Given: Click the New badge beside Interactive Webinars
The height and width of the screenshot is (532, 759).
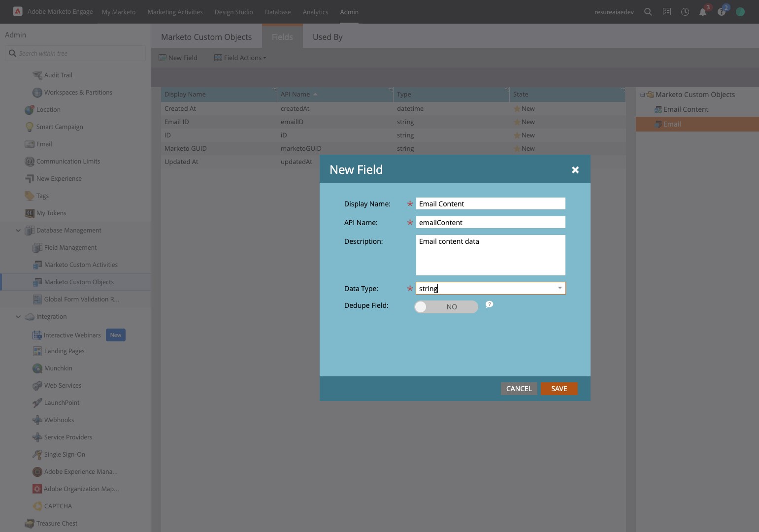Looking at the screenshot, I should tap(116, 335).
